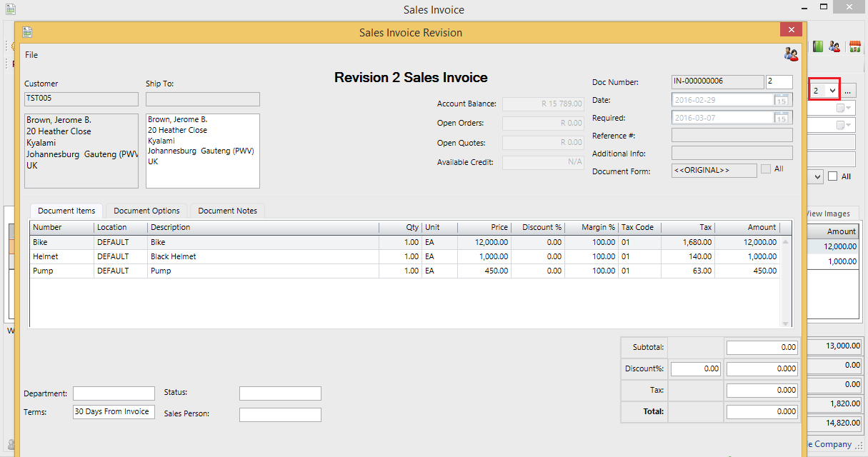Image resolution: width=868 pixels, height=457 pixels.
Task: Click down arrow on items grid scrollbar
Action: (786, 324)
